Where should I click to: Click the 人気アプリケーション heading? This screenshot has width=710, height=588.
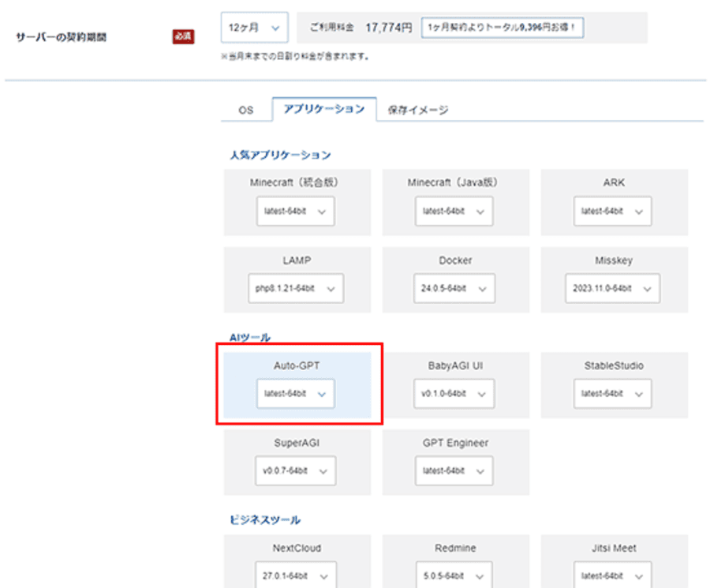coord(280,155)
